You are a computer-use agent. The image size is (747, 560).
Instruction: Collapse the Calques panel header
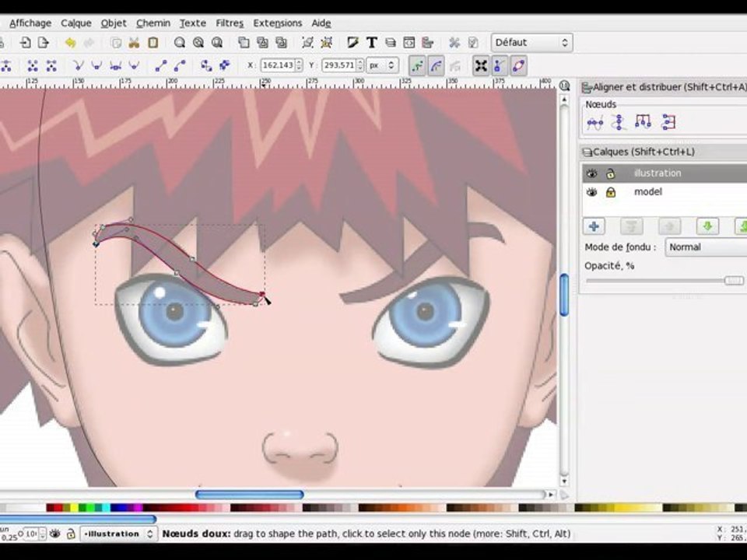point(663,152)
